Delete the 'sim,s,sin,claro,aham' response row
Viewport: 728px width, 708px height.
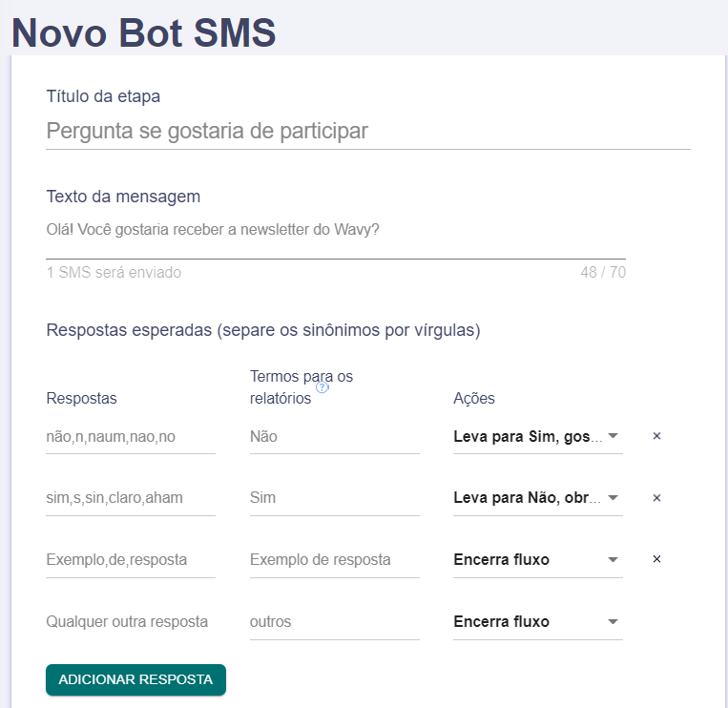click(656, 498)
